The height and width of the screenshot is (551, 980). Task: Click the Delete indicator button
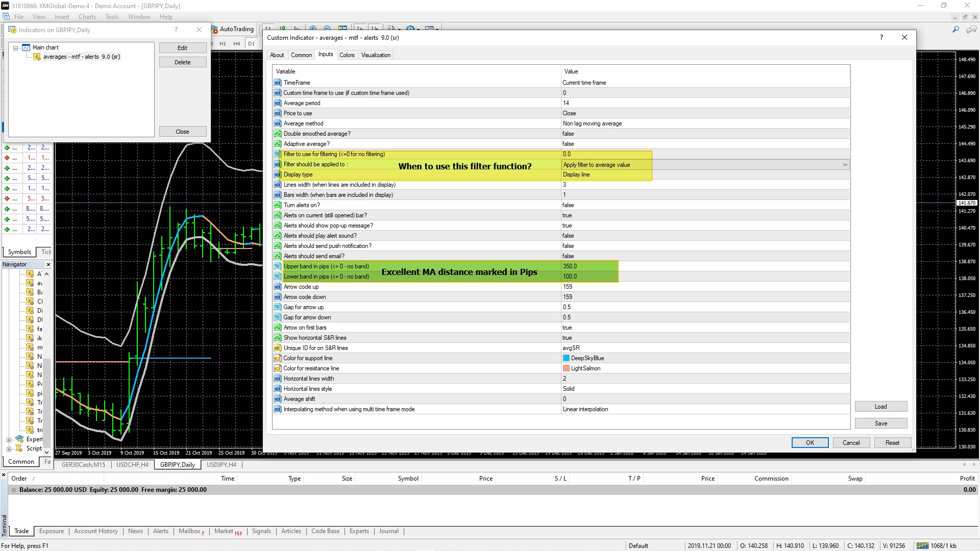(182, 62)
